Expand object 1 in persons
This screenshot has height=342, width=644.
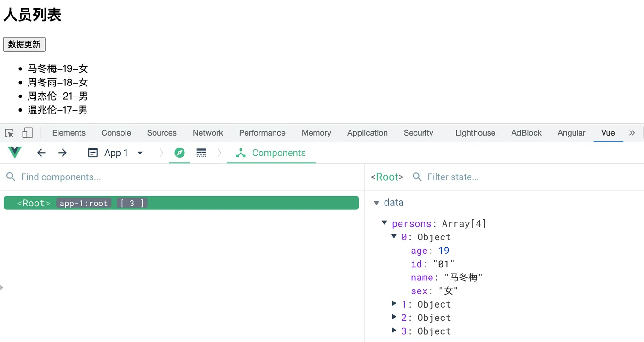(394, 303)
